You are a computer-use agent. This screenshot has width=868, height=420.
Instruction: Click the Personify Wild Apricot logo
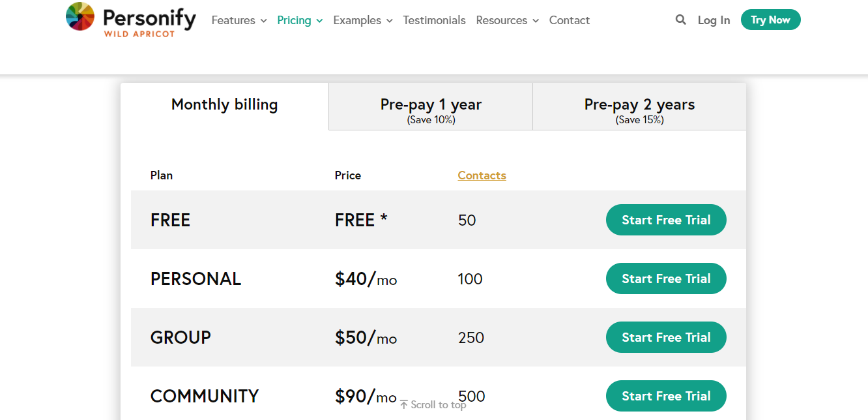[130, 20]
